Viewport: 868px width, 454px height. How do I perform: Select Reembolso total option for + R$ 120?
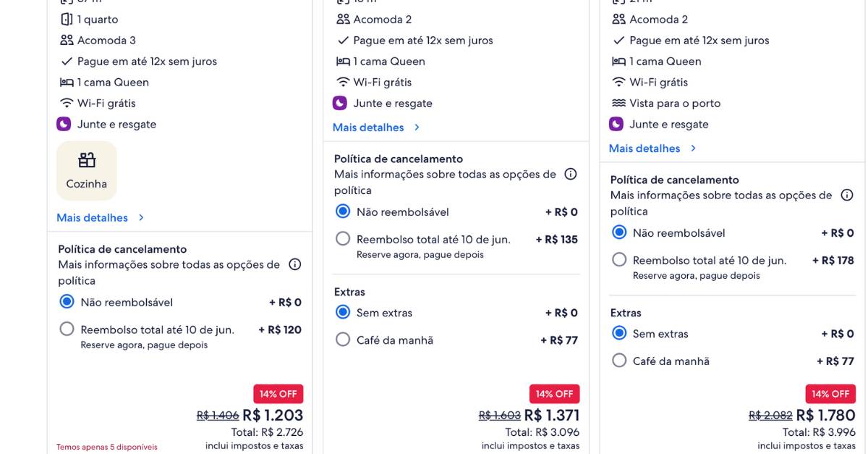(67, 329)
